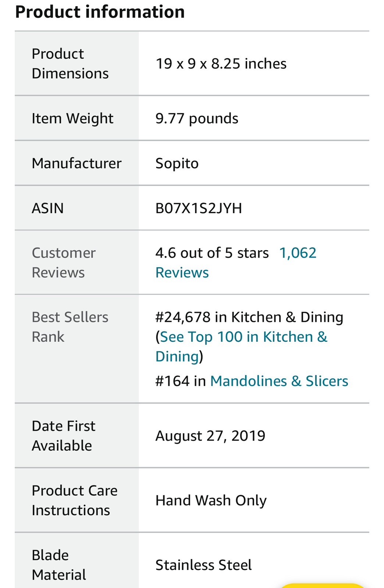Select the Hand Wash Only text
This screenshot has width=384, height=588.
pos(211,501)
